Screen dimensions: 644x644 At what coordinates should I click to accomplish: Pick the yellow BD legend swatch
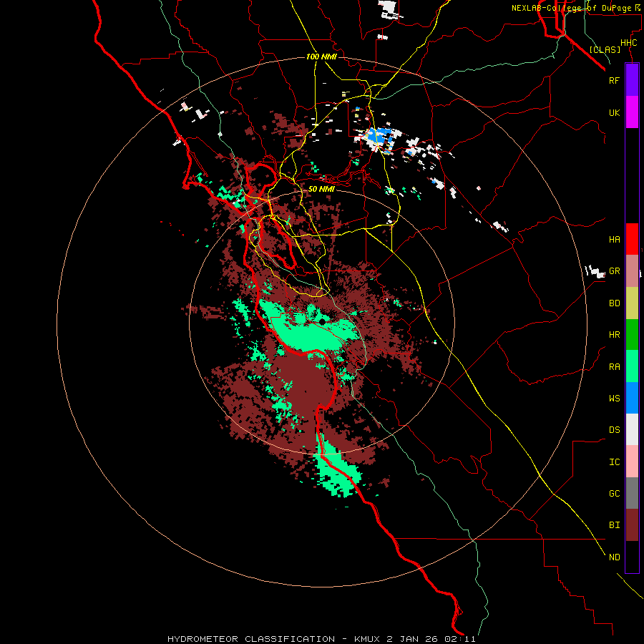coord(632,303)
